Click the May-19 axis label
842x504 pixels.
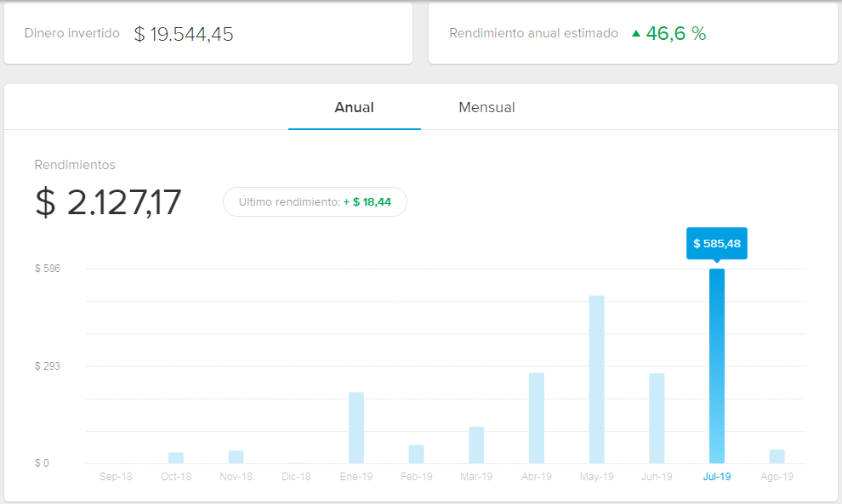(x=596, y=477)
